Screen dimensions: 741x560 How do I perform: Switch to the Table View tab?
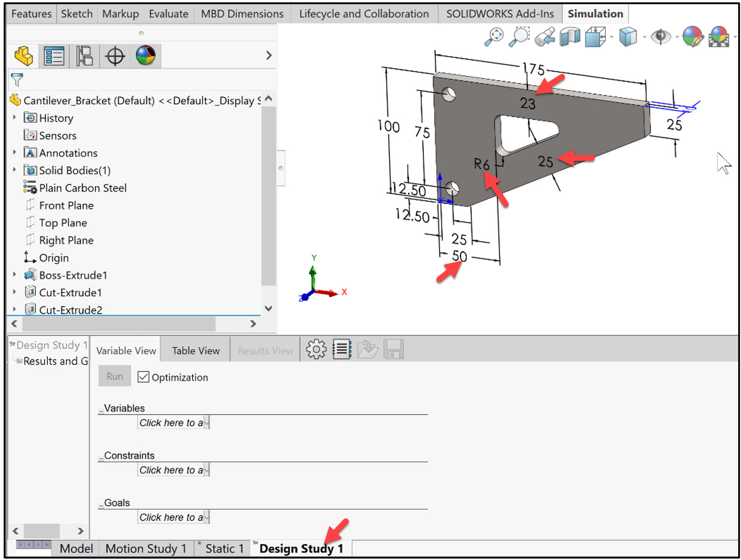(195, 350)
